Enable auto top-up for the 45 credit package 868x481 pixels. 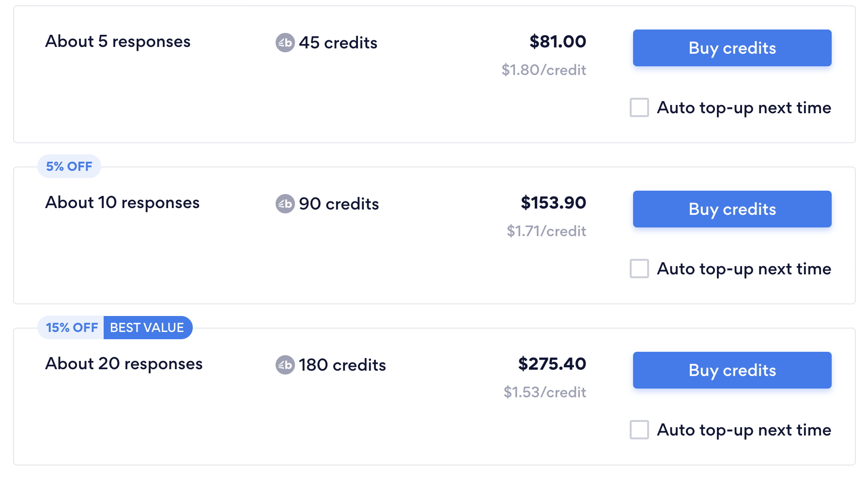coord(639,108)
